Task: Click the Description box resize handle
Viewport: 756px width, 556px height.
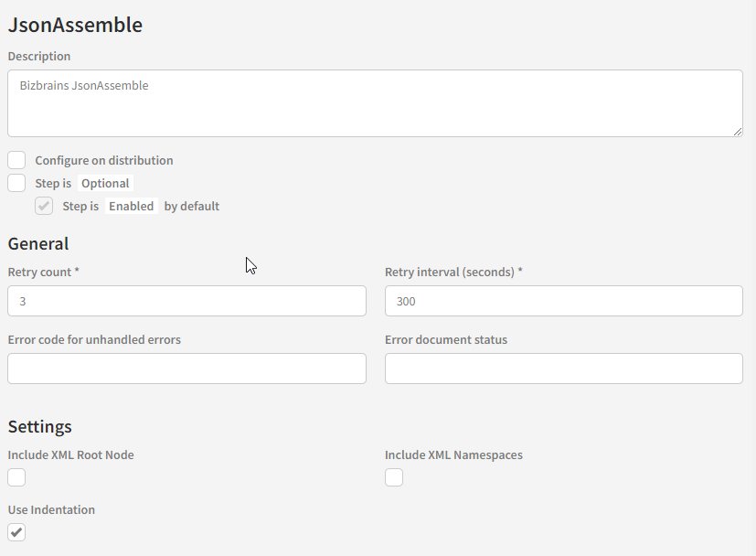Action: click(738, 132)
